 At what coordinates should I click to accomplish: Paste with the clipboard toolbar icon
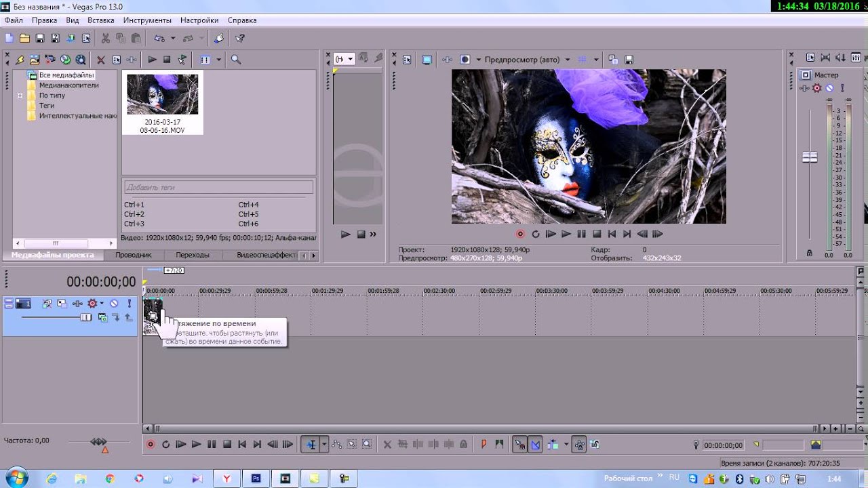[x=136, y=39]
